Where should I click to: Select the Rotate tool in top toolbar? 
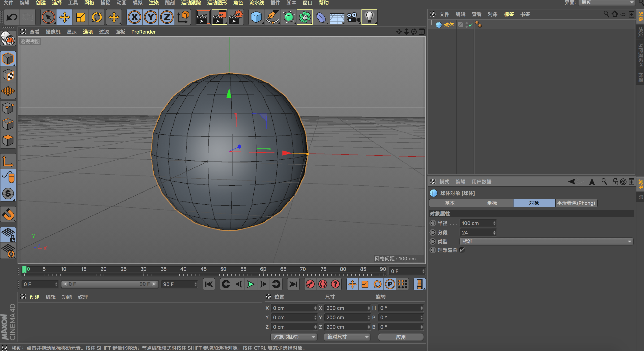click(x=97, y=17)
